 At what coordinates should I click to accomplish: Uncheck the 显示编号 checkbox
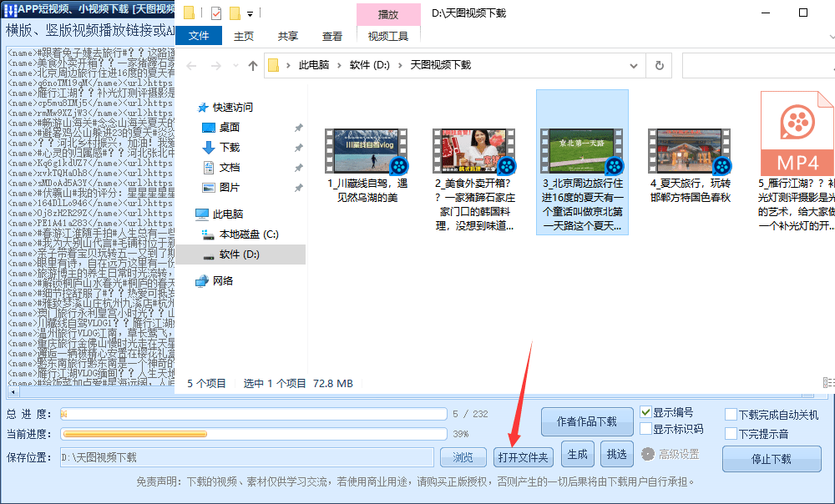click(x=646, y=412)
